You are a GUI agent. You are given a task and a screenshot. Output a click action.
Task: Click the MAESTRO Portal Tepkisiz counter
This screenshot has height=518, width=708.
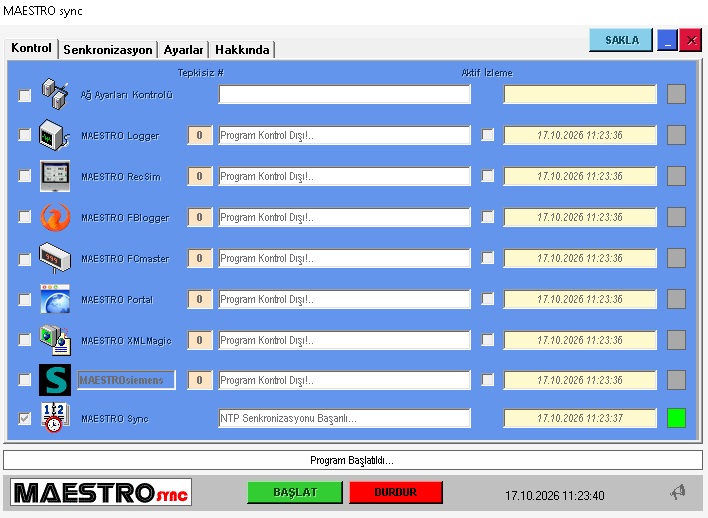pyautogui.click(x=200, y=299)
